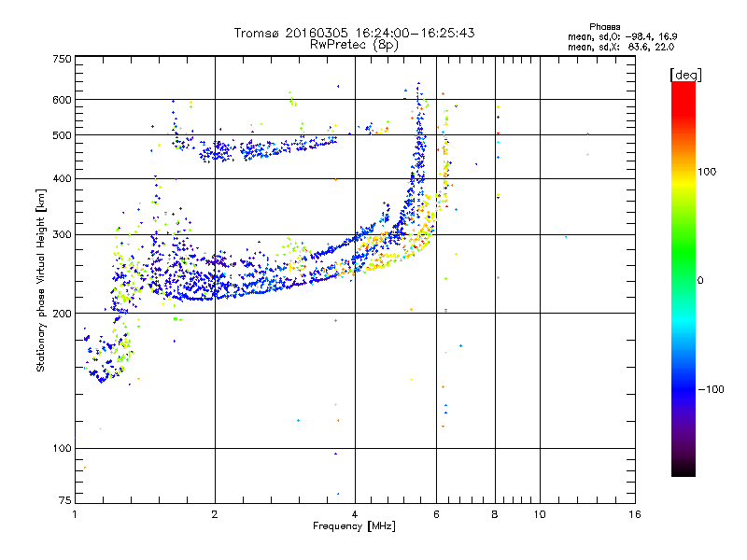Click the '[deg]' colorbar unit label
747x560 pixels.
(685, 75)
